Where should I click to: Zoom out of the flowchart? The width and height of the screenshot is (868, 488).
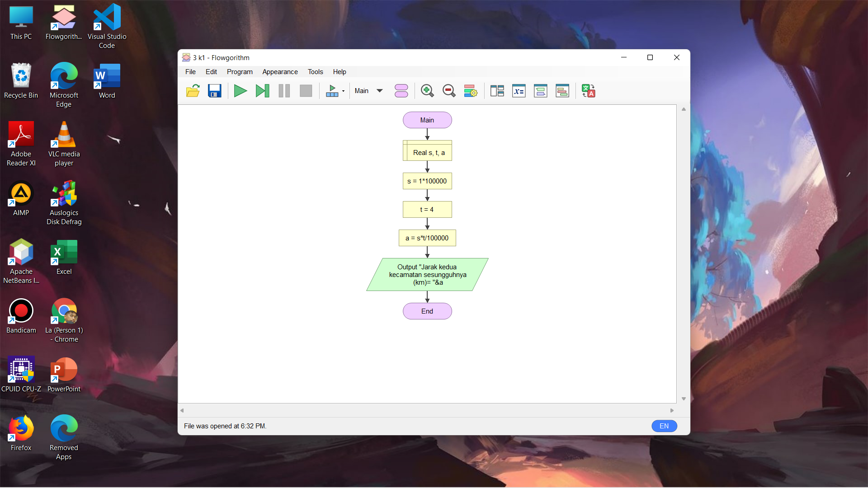pos(449,91)
